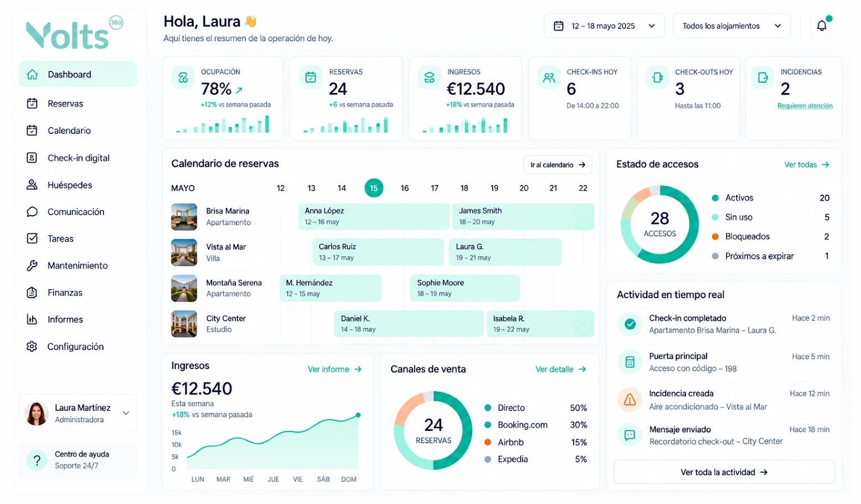Click the Incidencias card icon
861x504 pixels.
point(762,78)
